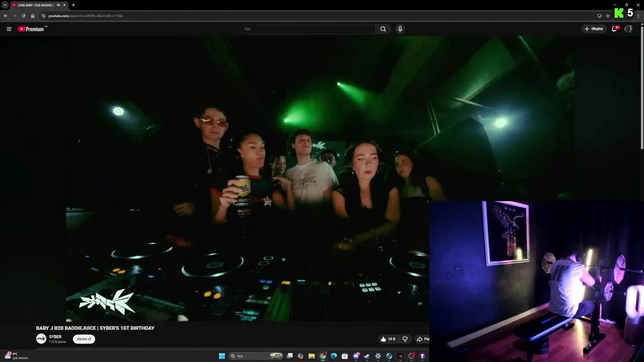Viewport: 644px width, 362px height.
Task: Open the YouTube notifications bell
Action: [614, 29]
